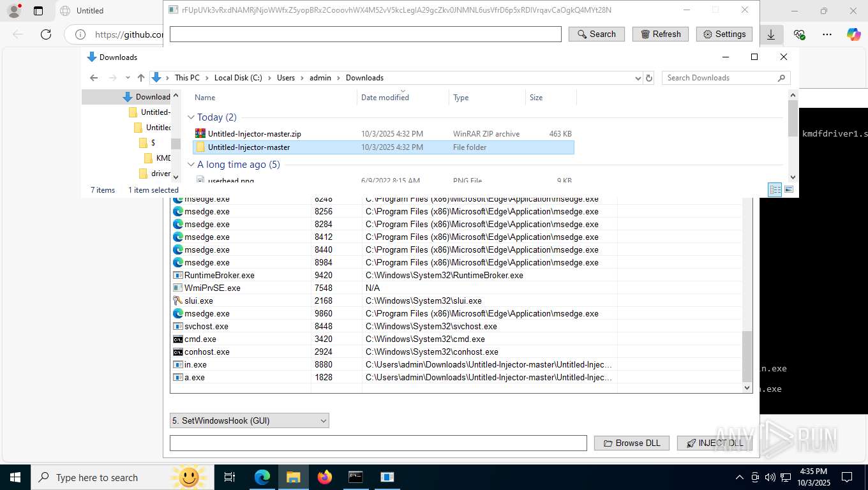Click Explorer Forward arrow
The width and height of the screenshot is (868, 490).
click(x=113, y=78)
